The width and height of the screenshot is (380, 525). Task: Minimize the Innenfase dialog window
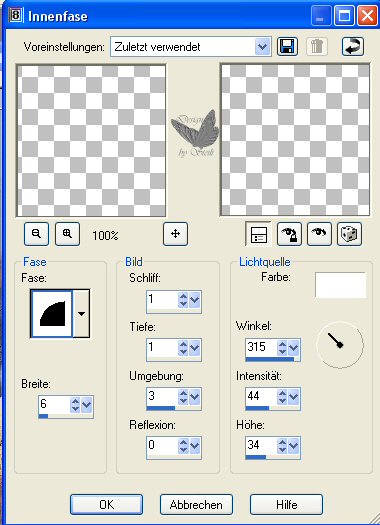[321, 16]
